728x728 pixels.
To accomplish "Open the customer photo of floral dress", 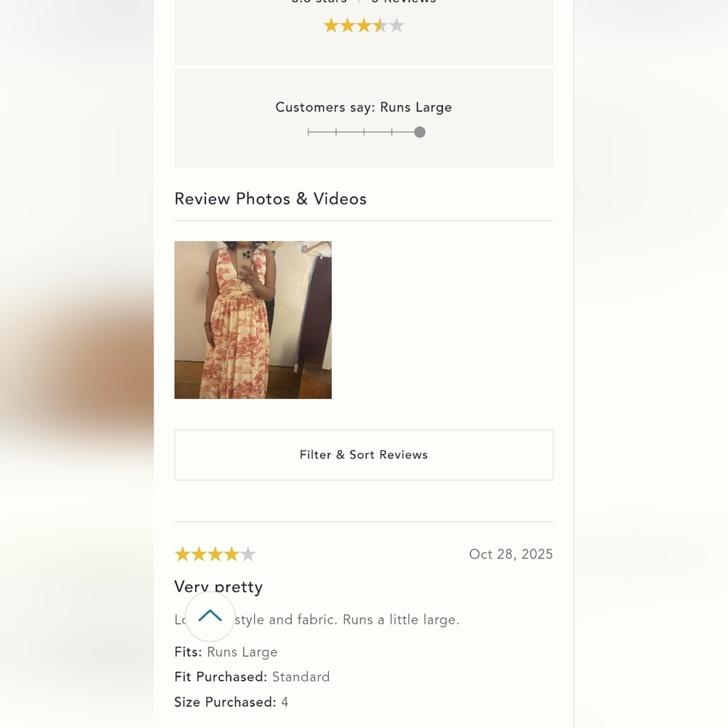I will (x=253, y=320).
